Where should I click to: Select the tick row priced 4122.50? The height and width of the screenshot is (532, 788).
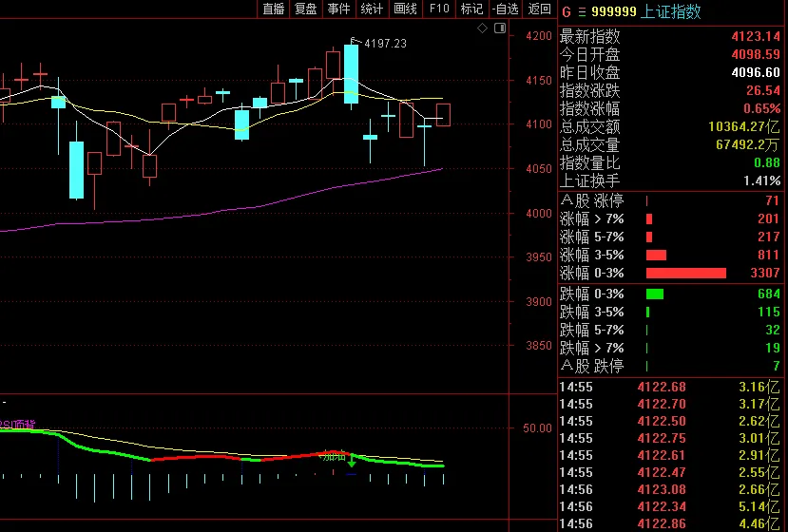pos(670,422)
